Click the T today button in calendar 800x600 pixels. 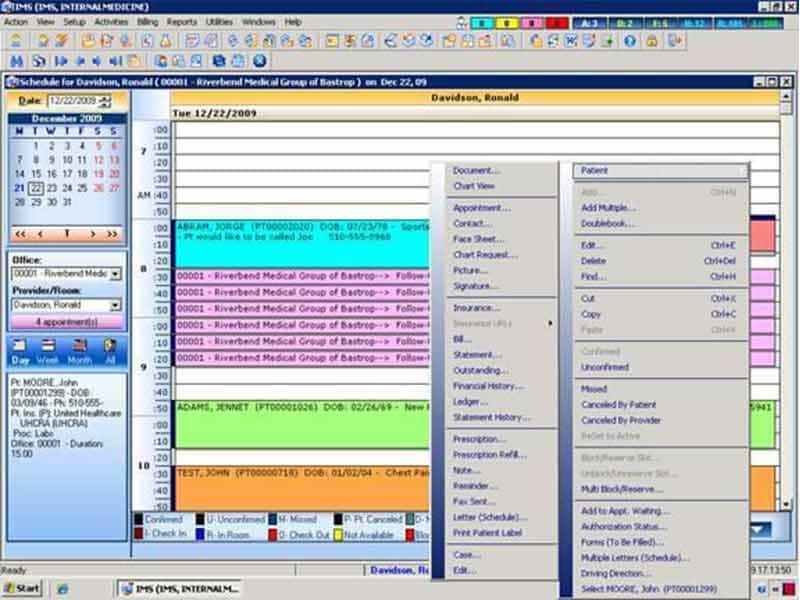tap(66, 234)
